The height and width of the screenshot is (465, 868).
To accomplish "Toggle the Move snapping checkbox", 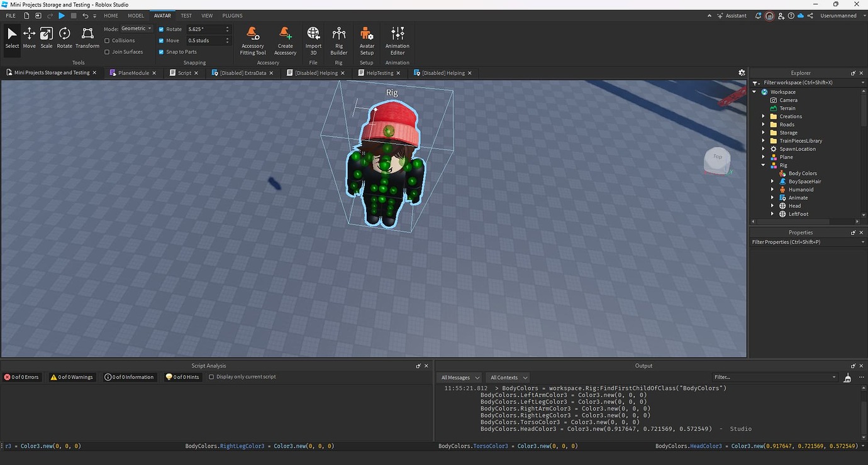I will (x=161, y=41).
